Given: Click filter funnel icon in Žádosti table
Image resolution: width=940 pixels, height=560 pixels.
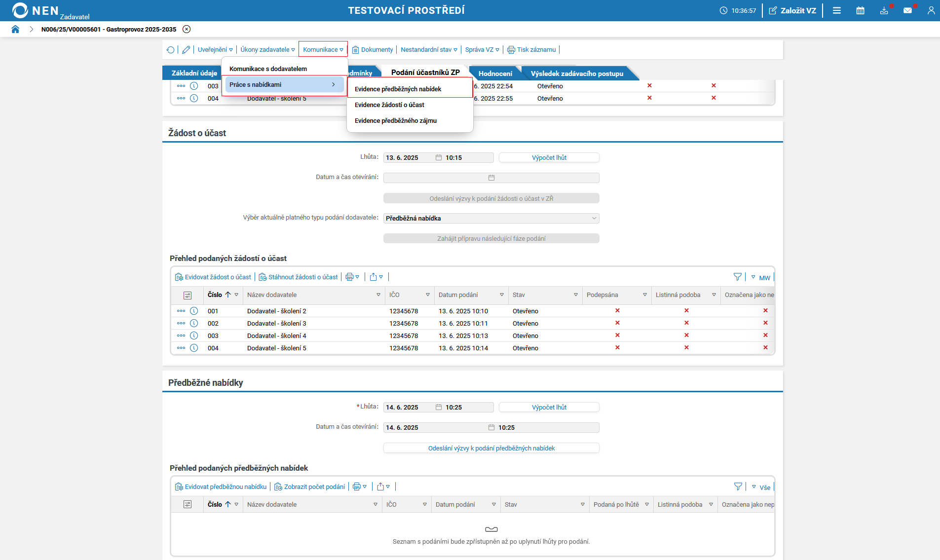Looking at the screenshot, I should (737, 277).
